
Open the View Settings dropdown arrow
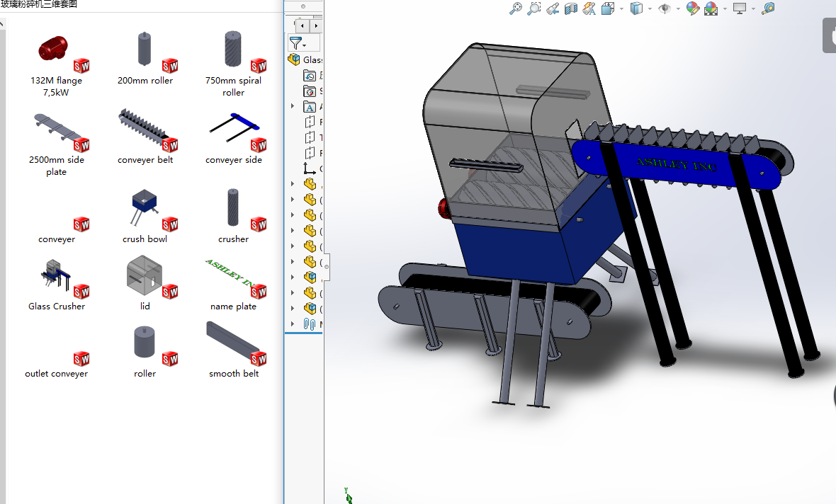point(753,9)
